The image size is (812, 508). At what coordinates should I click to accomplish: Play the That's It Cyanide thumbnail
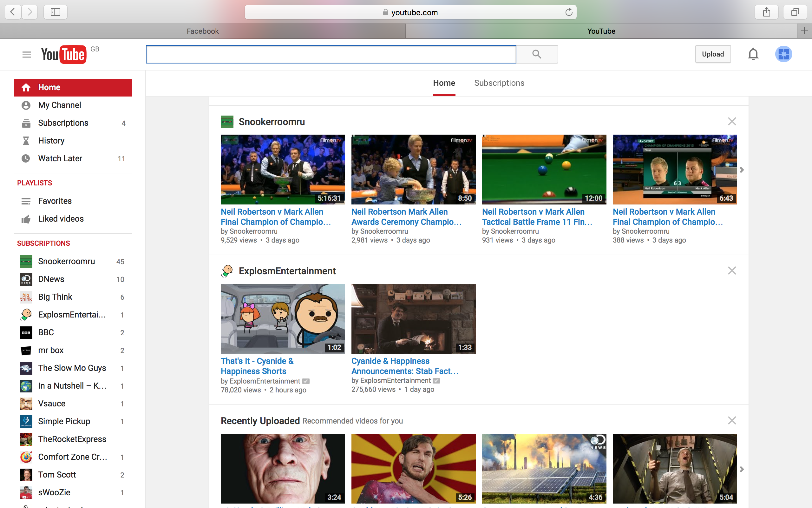pos(283,318)
